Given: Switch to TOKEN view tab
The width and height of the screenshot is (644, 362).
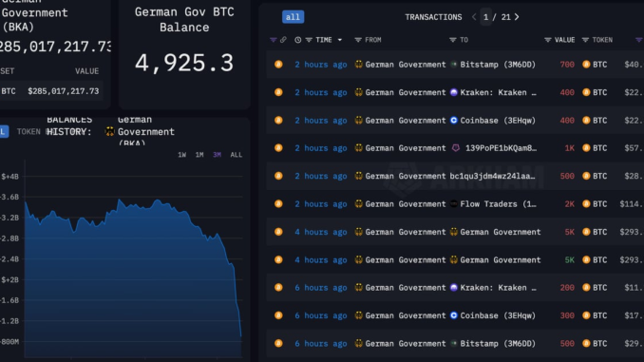Looking at the screenshot, I should (28, 131).
